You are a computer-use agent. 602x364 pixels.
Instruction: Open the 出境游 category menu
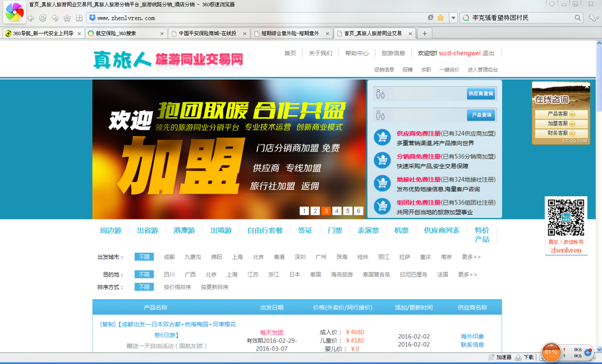pyautogui.click(x=221, y=230)
